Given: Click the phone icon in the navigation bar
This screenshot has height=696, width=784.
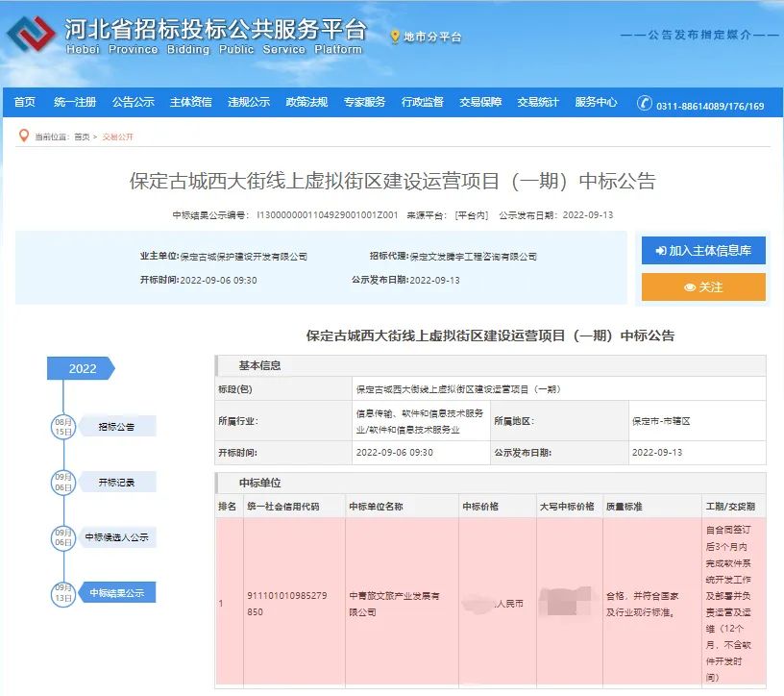Looking at the screenshot, I should (644, 103).
